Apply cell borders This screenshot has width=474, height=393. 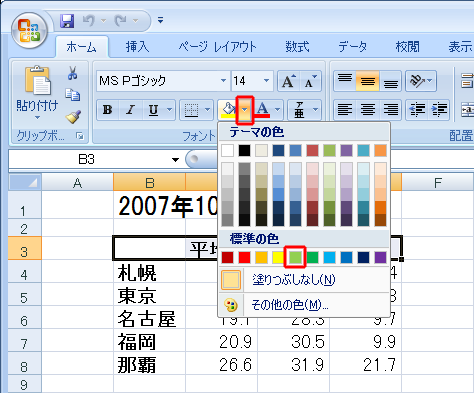point(191,110)
